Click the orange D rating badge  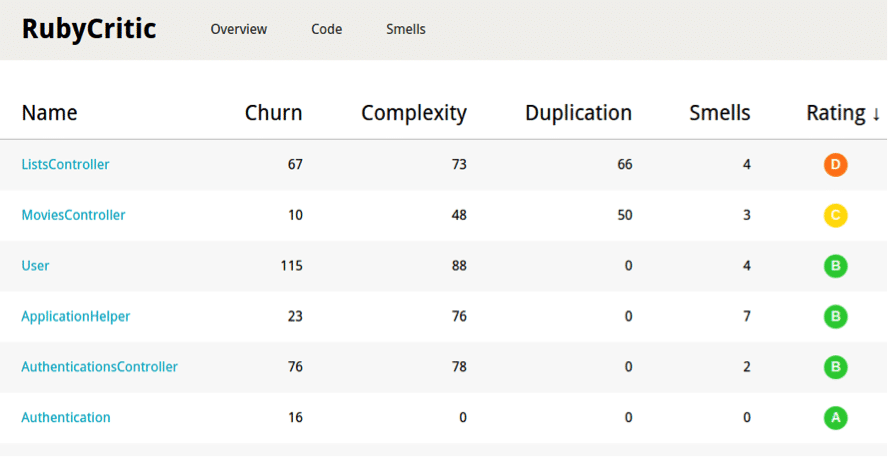836,165
